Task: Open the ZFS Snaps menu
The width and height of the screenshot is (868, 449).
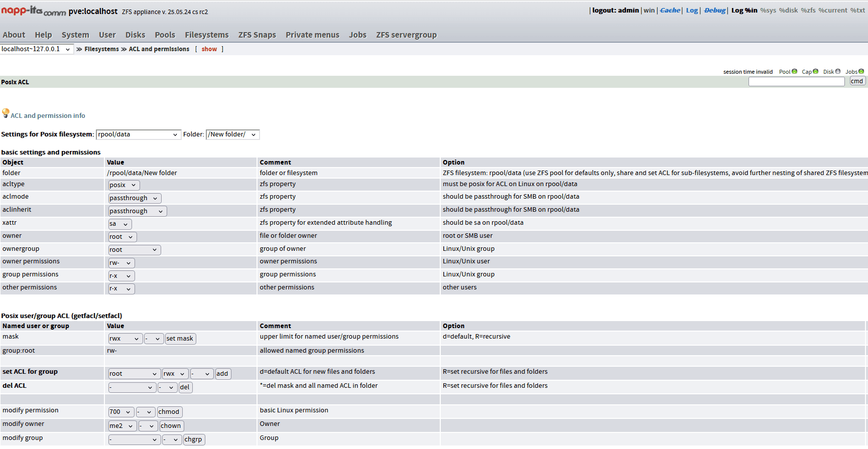Action: tap(257, 35)
